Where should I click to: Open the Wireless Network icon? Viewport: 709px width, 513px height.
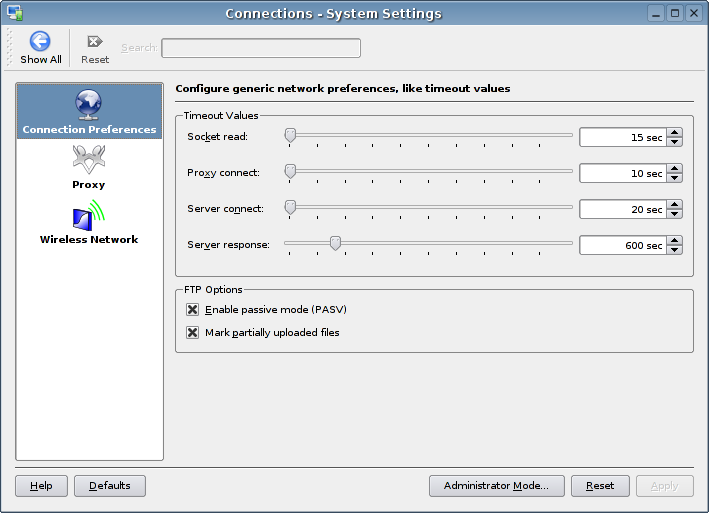pos(88,214)
